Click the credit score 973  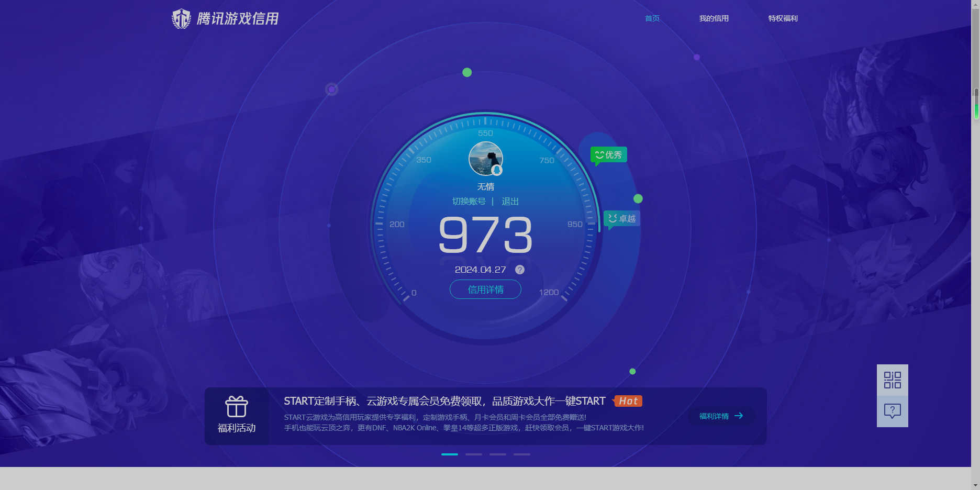point(486,235)
